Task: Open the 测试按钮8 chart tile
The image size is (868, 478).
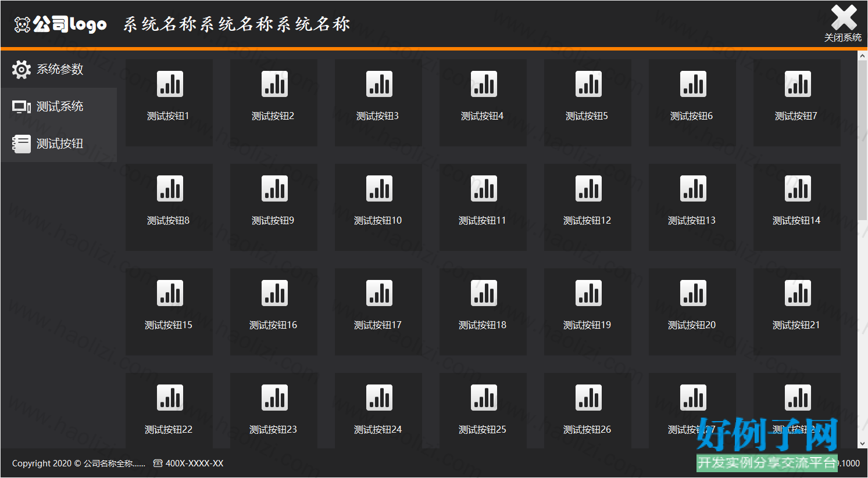Action: [x=169, y=207]
